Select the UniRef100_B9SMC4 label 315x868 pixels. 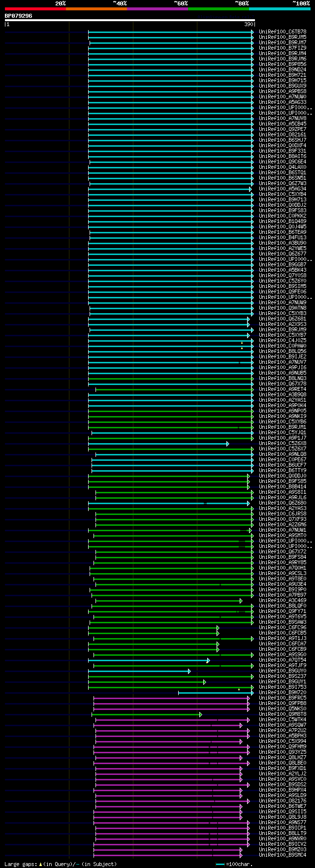click(283, 855)
